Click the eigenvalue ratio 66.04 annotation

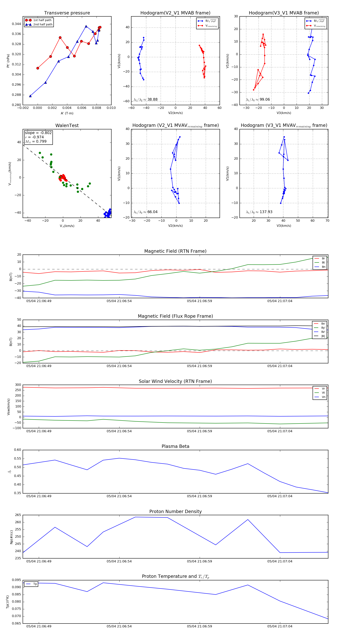tap(146, 212)
